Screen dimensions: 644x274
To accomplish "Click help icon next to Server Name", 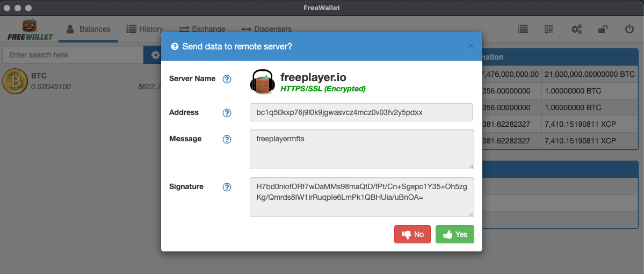I will (x=227, y=80).
